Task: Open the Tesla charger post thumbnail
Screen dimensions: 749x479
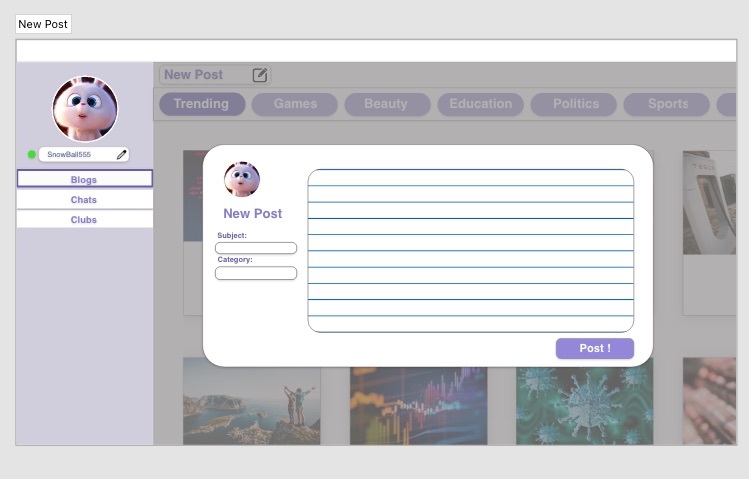Action: (x=709, y=202)
